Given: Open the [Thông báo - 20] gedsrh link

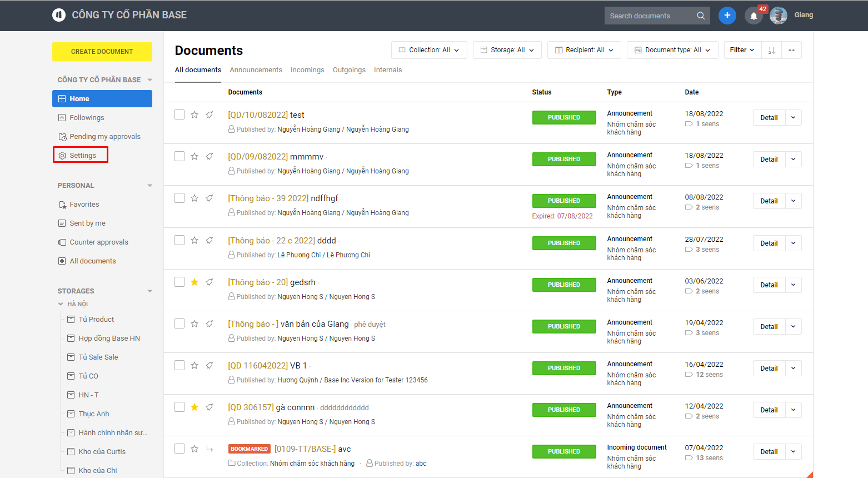Looking at the screenshot, I should pos(272,282).
